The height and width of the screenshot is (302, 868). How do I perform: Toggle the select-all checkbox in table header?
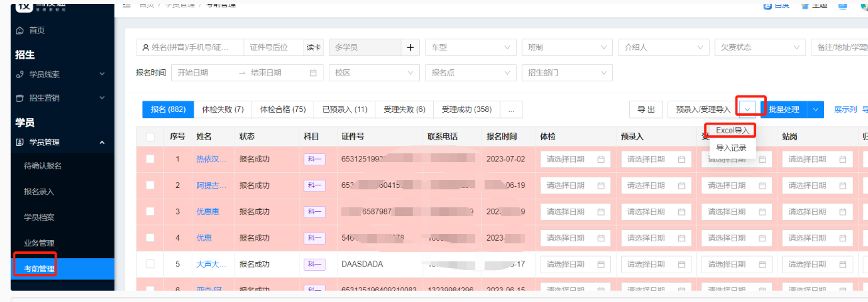tap(150, 137)
